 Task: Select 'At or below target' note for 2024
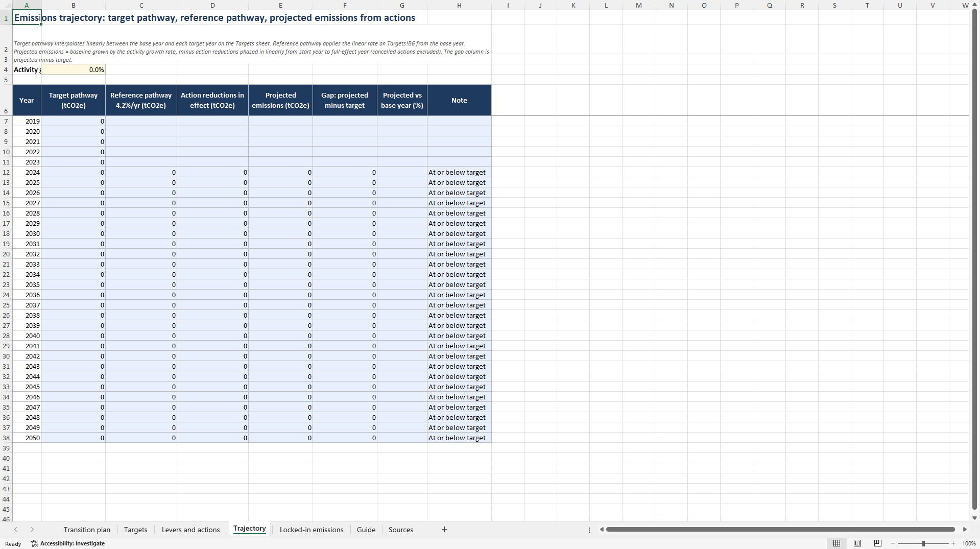pyautogui.click(x=459, y=172)
